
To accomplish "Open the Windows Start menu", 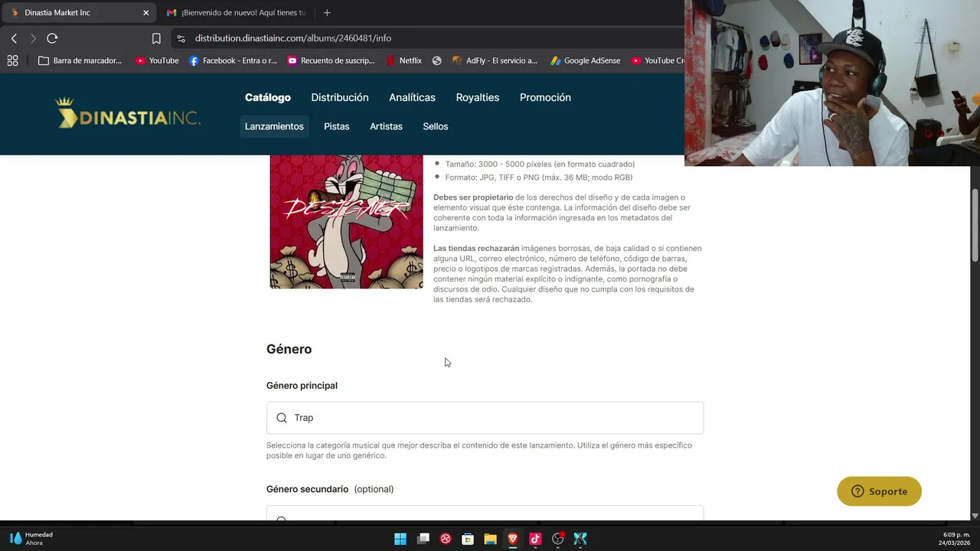I will [400, 539].
